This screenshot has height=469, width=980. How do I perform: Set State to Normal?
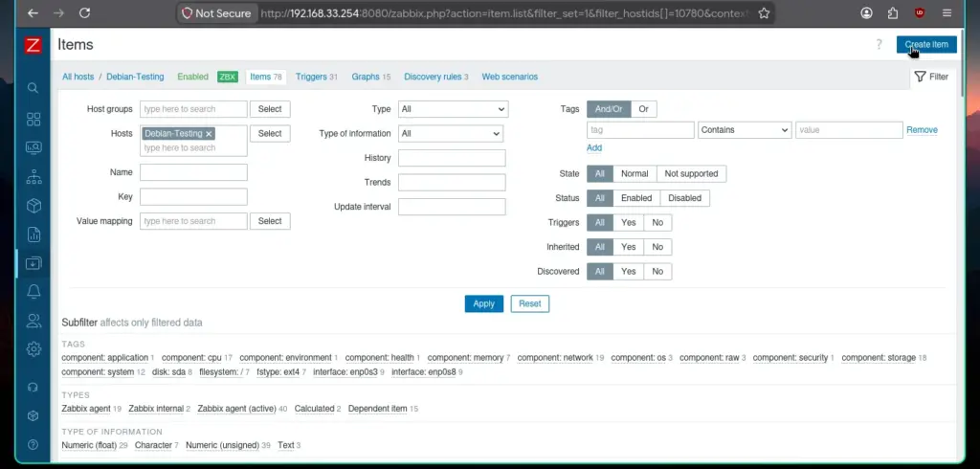pos(635,174)
